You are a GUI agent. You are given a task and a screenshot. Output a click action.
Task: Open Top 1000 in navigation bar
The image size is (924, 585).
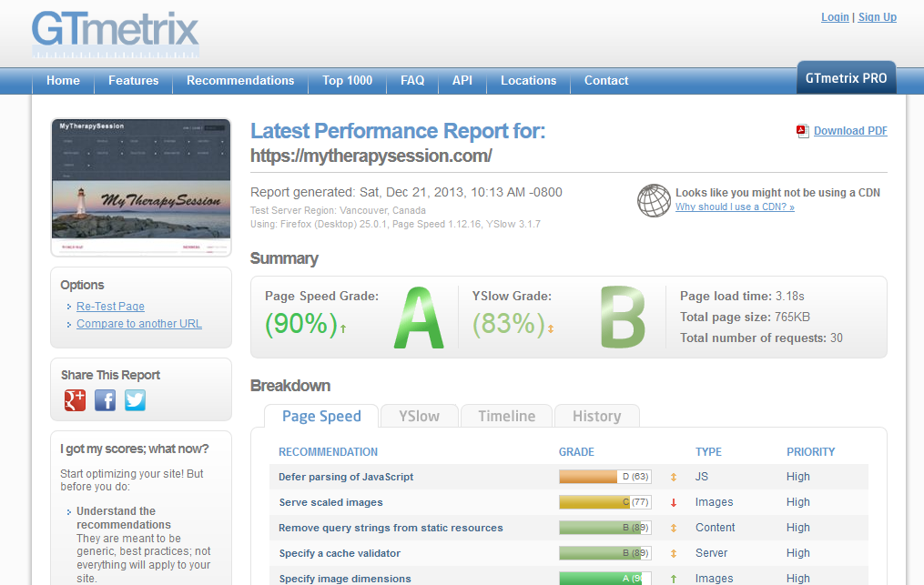pos(347,81)
